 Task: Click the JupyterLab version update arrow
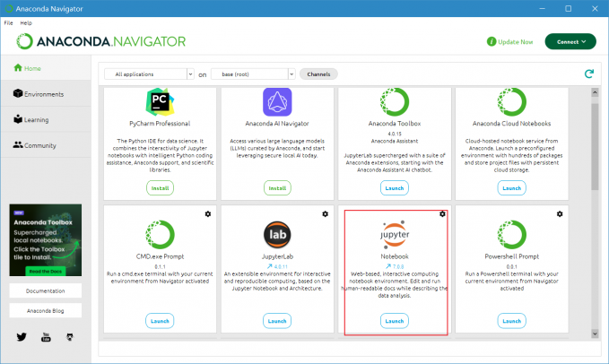pyautogui.click(x=269, y=266)
